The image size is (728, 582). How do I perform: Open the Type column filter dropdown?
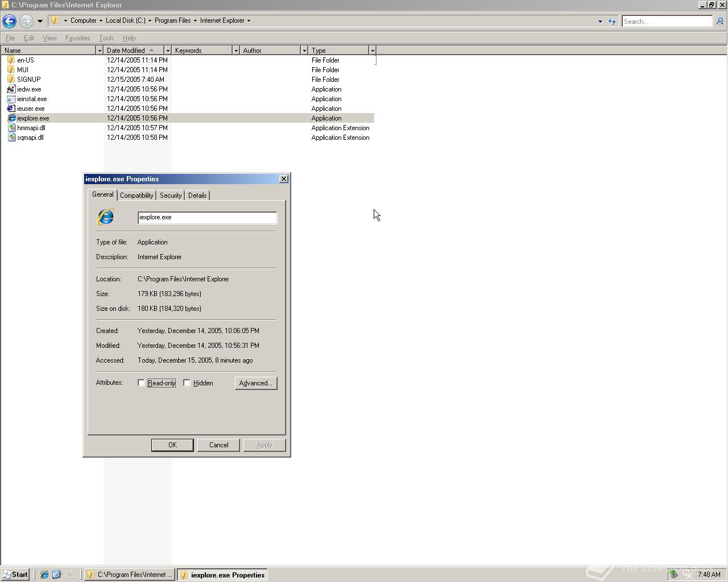pos(373,51)
